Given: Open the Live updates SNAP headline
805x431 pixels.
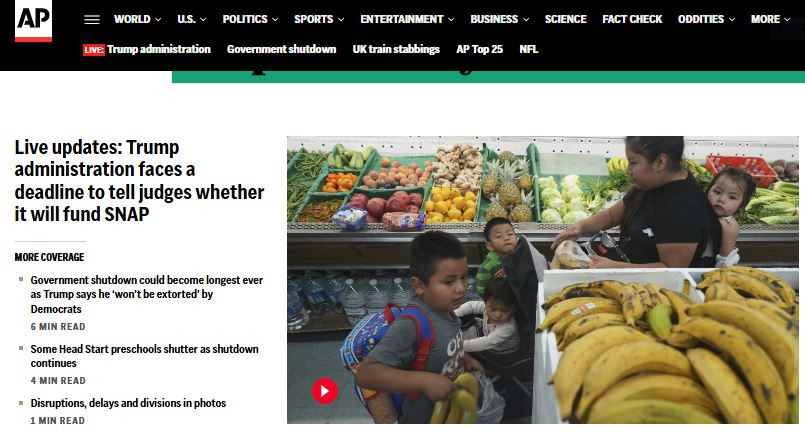Looking at the screenshot, I should point(139,180).
